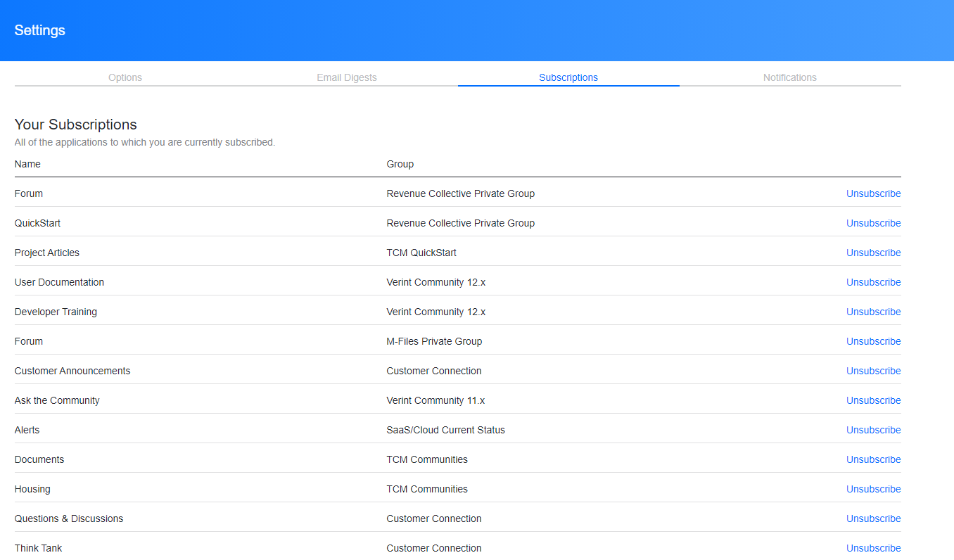954x560 pixels.
Task: Unsubscribe from User Documentation
Action: (x=873, y=282)
